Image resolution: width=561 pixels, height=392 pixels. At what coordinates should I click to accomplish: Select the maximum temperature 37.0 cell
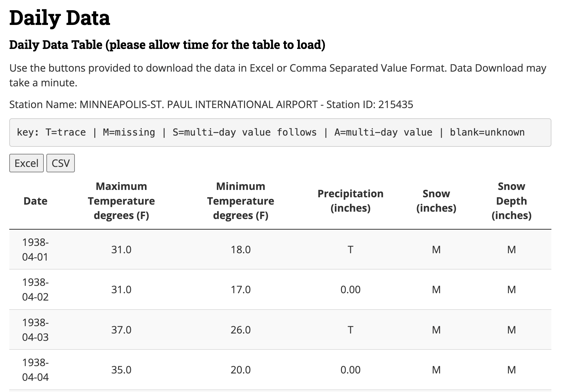[121, 330]
